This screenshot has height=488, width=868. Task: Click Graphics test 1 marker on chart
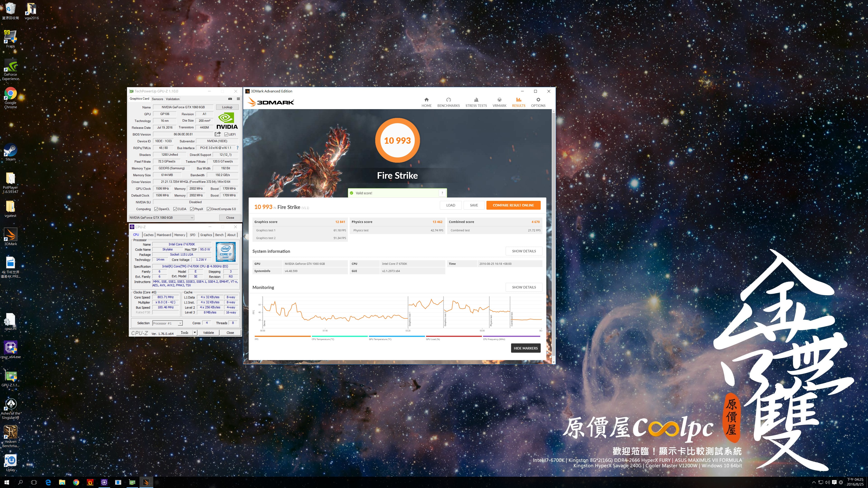410,319
